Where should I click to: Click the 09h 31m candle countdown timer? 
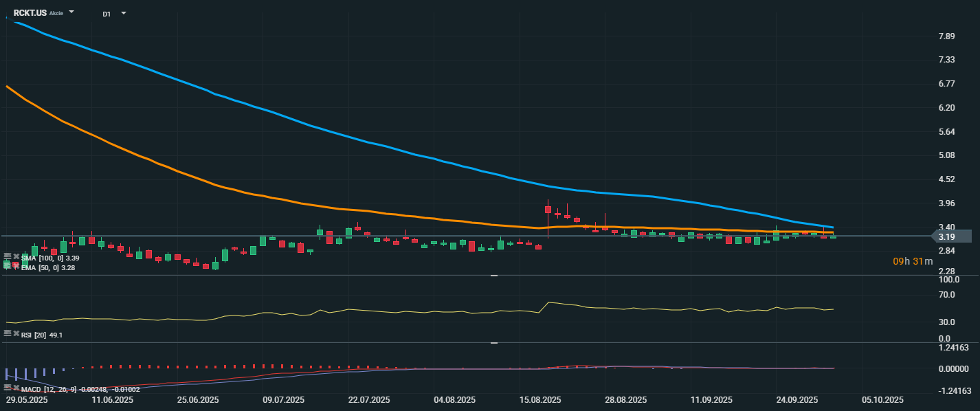click(912, 261)
